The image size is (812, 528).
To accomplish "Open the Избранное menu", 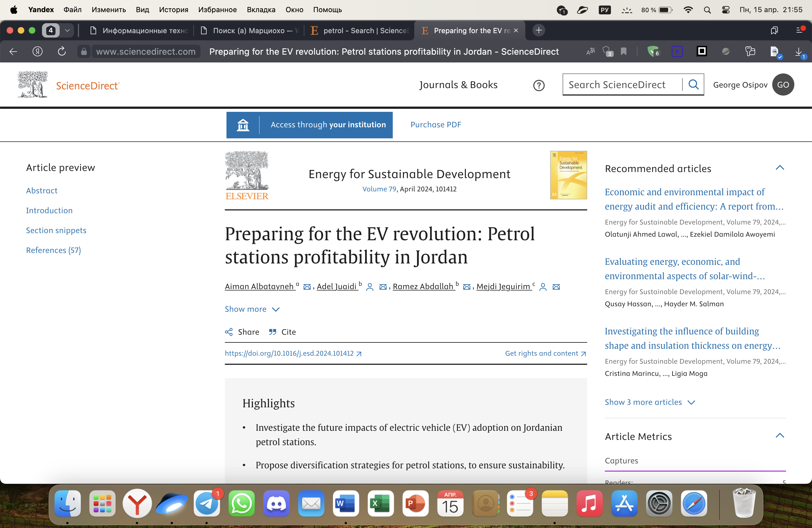I will coord(218,10).
